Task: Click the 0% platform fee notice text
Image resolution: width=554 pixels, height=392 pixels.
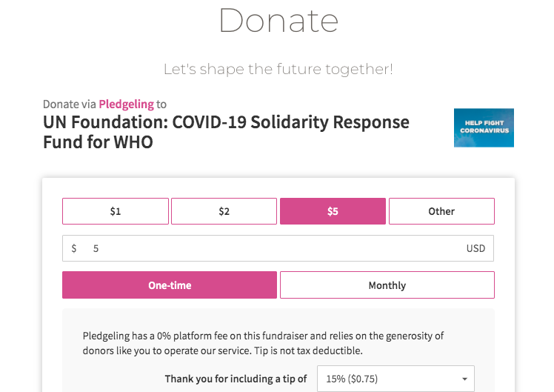Action: tap(263, 343)
